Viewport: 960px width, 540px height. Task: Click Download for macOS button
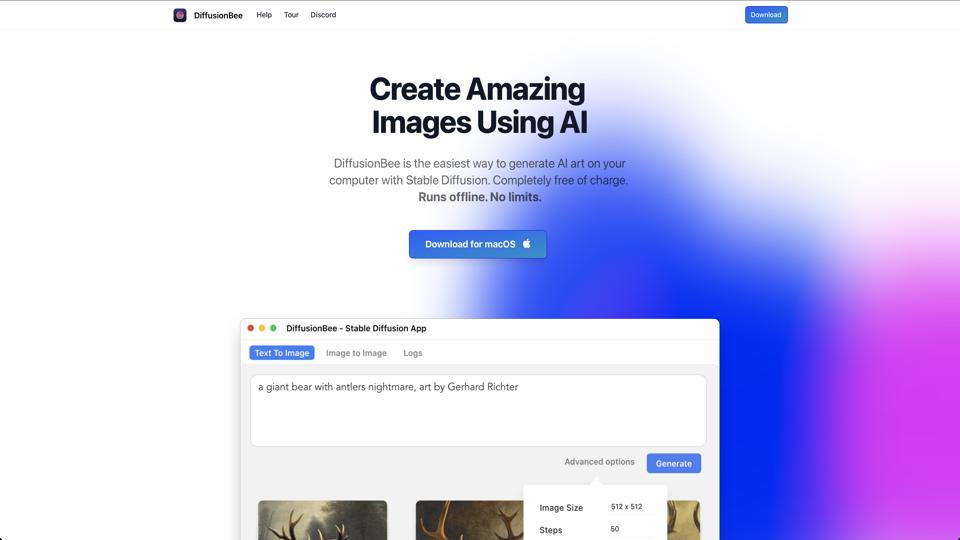[478, 244]
